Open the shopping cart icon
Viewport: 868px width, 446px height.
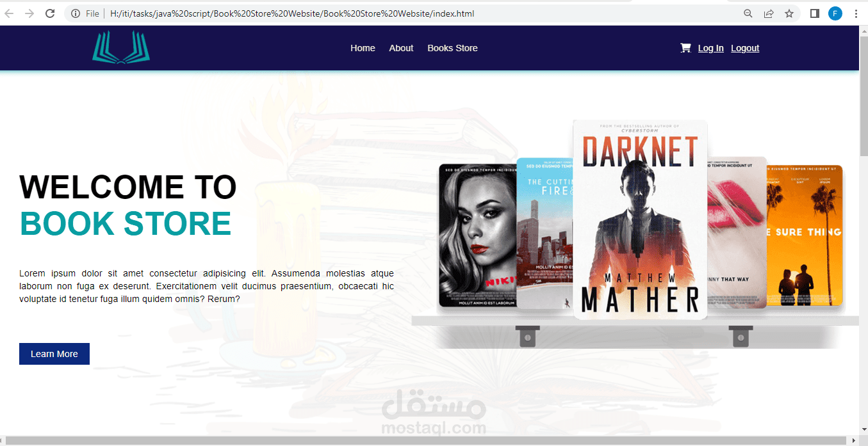(x=685, y=48)
